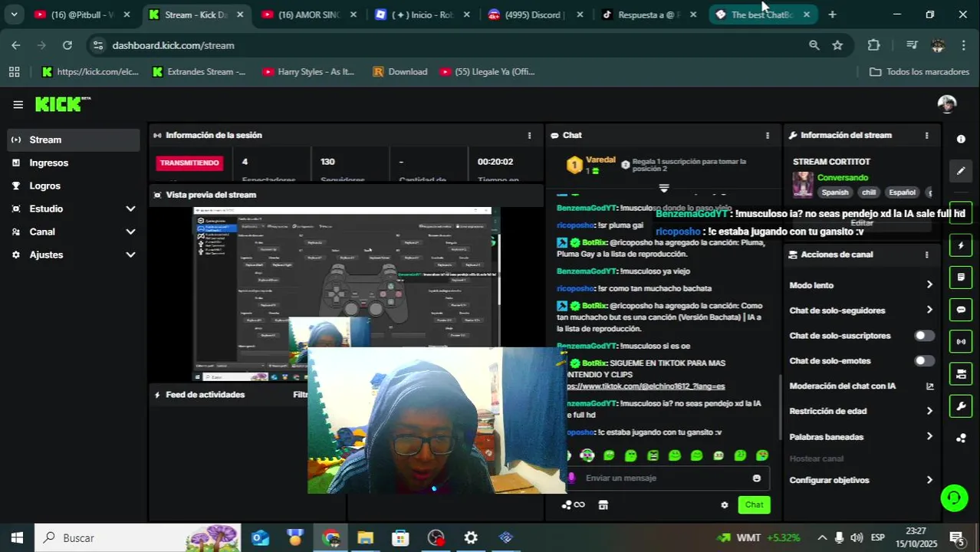The width and height of the screenshot is (980, 552).
Task: Open the Harry Styles bookmark
Action: pyautogui.click(x=308, y=71)
